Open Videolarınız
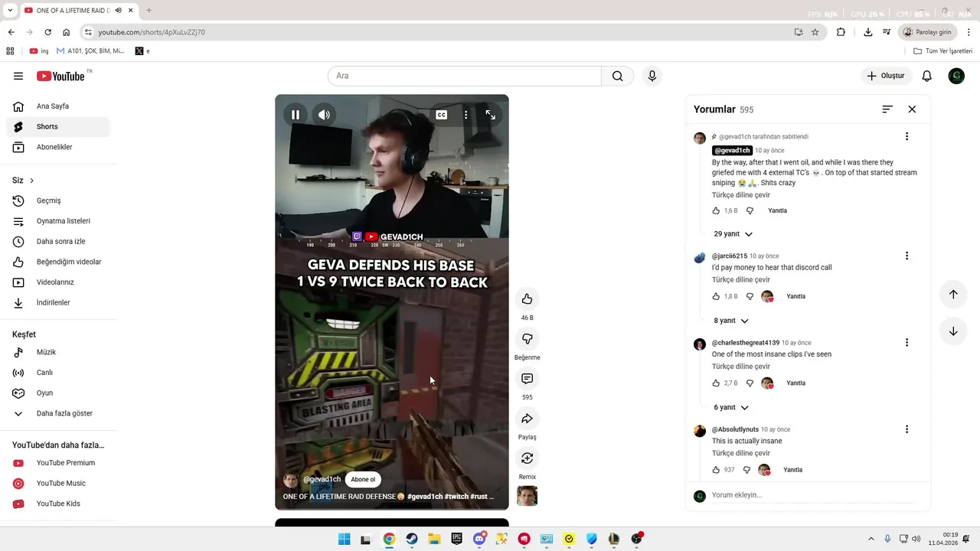This screenshot has height=551, width=980. coord(58,282)
